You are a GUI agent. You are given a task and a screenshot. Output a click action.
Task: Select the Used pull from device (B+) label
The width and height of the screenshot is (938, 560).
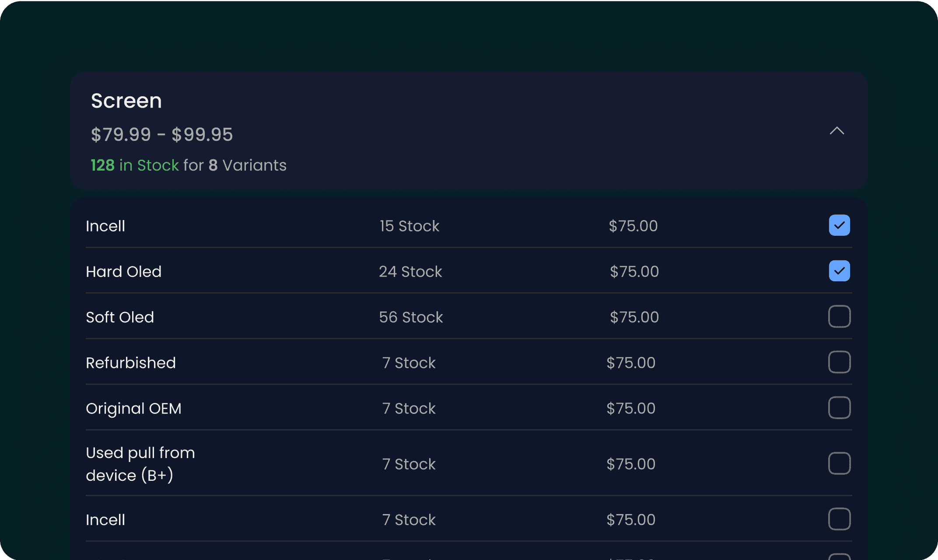[140, 464]
